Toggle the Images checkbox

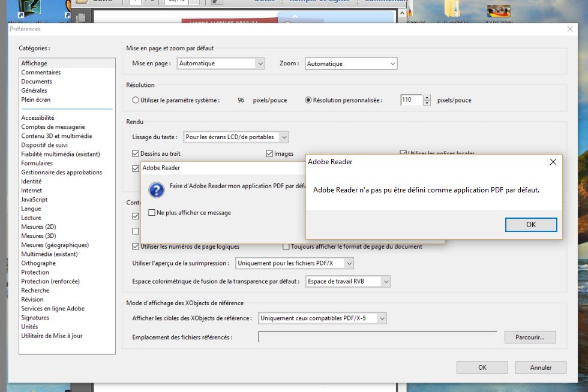tap(269, 153)
